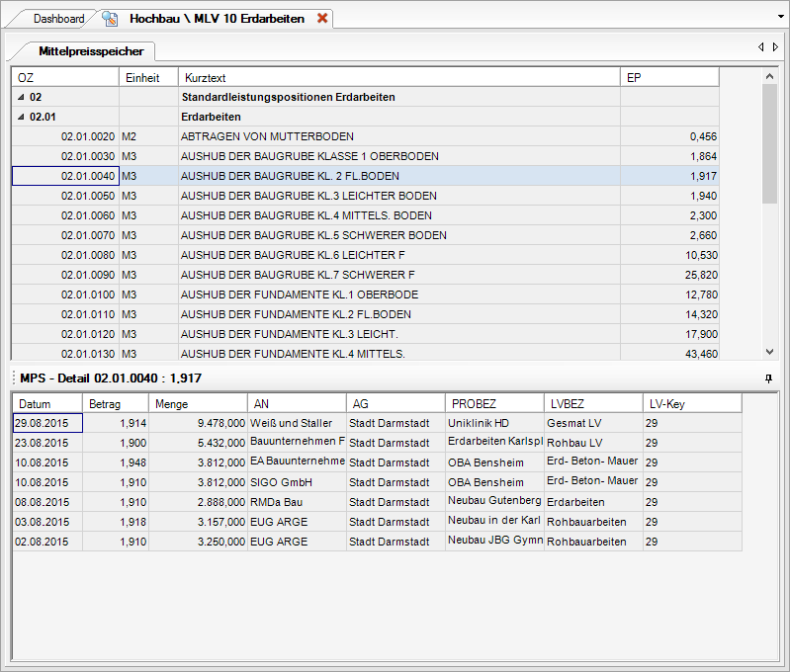Select the date cell 02.08.2015
The width and height of the screenshot is (790, 672).
(47, 542)
